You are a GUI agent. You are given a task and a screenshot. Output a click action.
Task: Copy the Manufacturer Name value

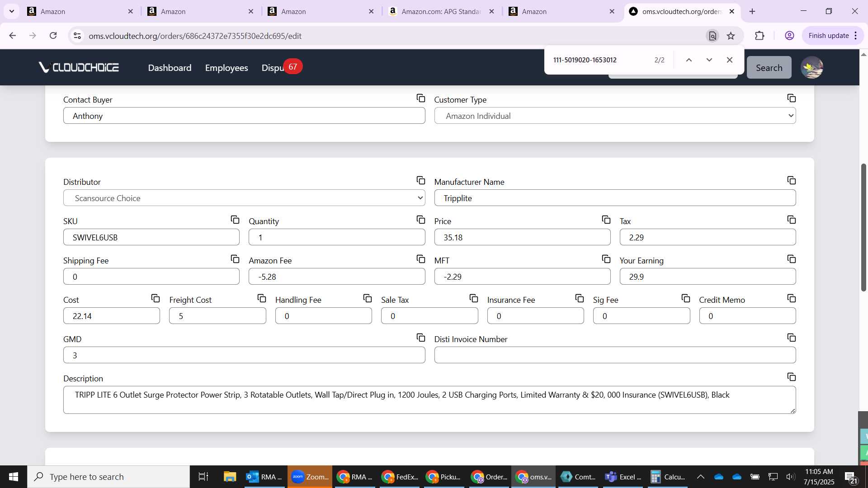pos(791,181)
